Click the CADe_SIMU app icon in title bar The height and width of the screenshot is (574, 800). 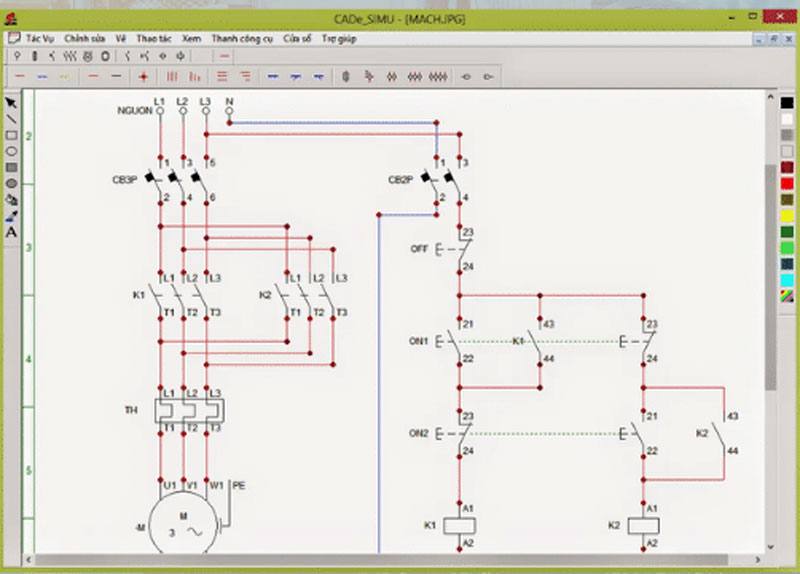11,19
